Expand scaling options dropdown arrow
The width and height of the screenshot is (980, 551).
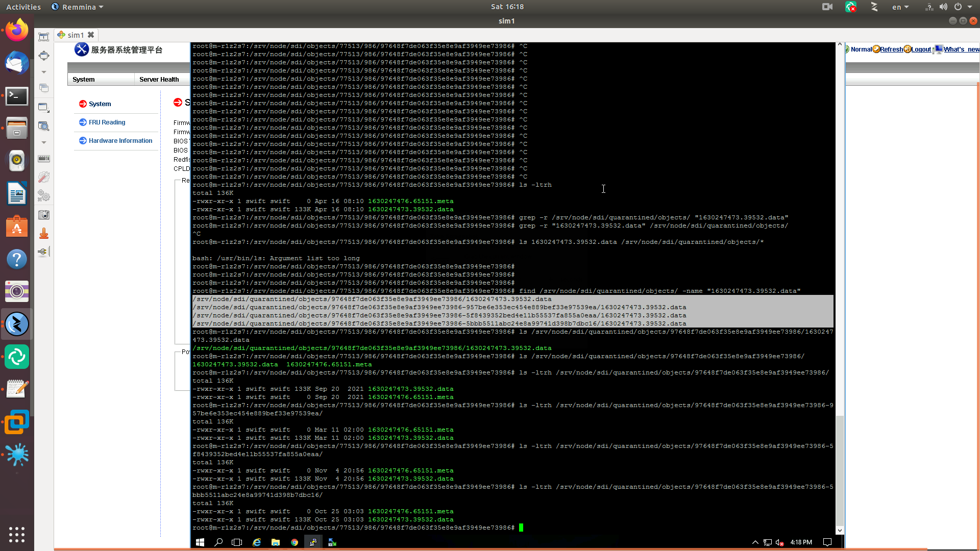pyautogui.click(x=44, y=142)
